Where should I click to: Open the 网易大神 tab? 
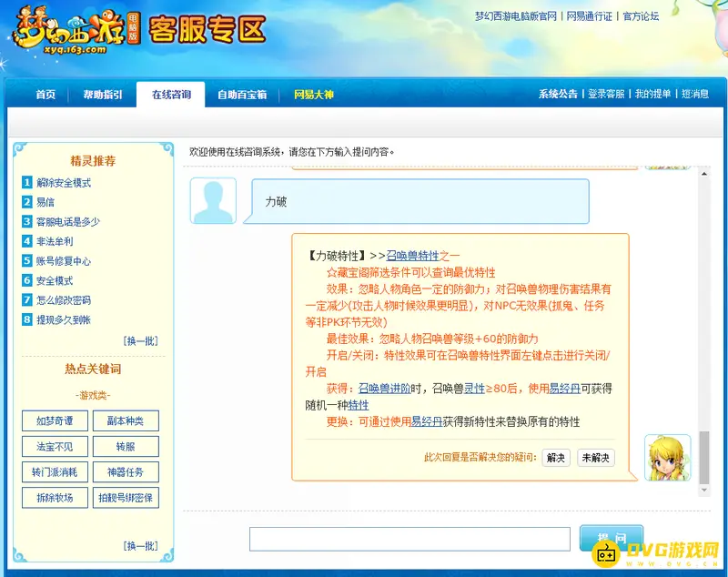pos(313,95)
